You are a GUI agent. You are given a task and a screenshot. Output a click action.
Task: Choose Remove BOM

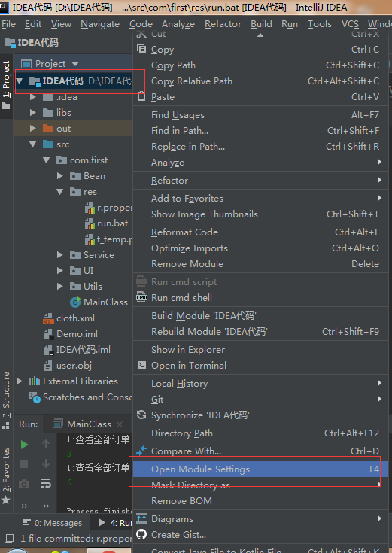tap(261, 501)
